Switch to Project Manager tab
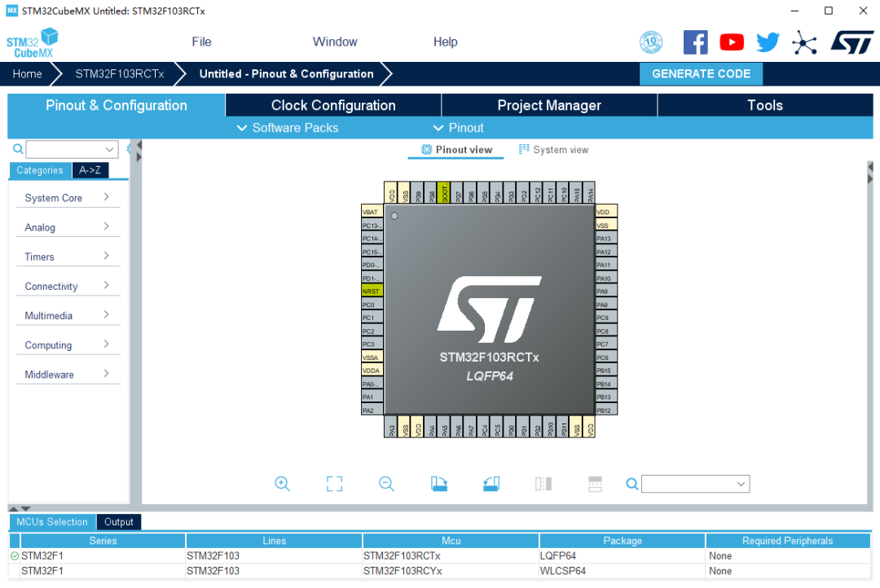 [x=549, y=105]
